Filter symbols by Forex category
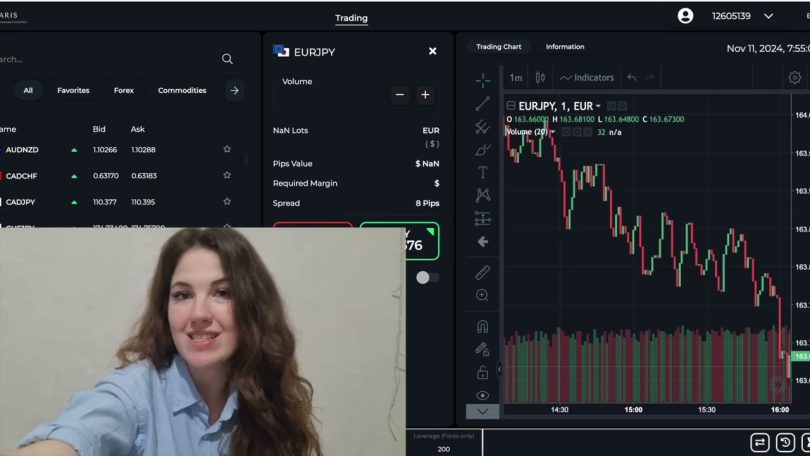Image resolution: width=810 pixels, height=456 pixels. (123, 90)
